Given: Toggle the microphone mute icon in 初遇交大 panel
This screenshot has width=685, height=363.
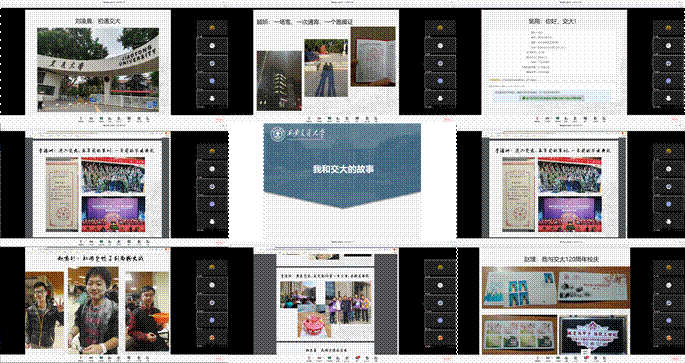Looking at the screenshot, I should tap(81, 118).
